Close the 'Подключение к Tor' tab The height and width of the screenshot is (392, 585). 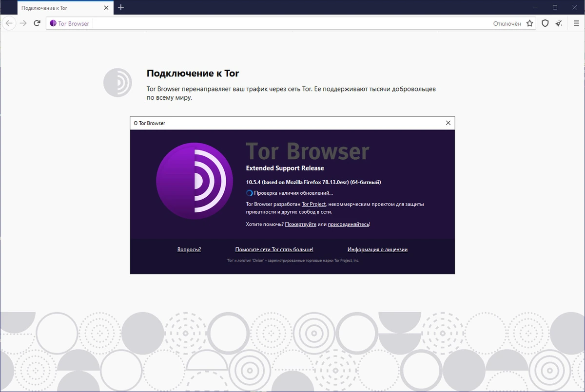coord(107,8)
